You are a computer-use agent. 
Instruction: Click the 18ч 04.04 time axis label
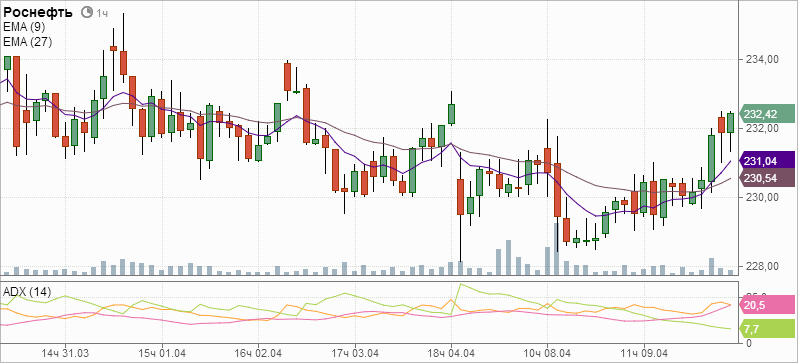point(451,353)
